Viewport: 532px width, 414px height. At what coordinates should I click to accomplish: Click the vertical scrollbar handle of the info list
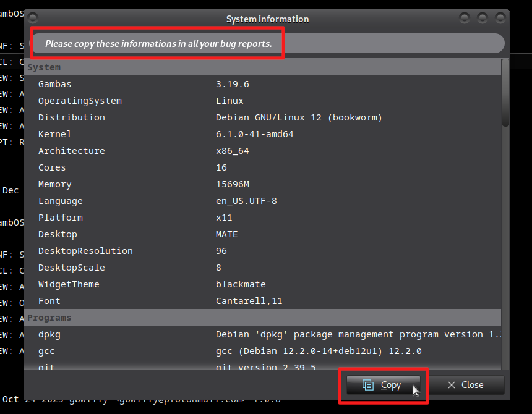point(505,93)
